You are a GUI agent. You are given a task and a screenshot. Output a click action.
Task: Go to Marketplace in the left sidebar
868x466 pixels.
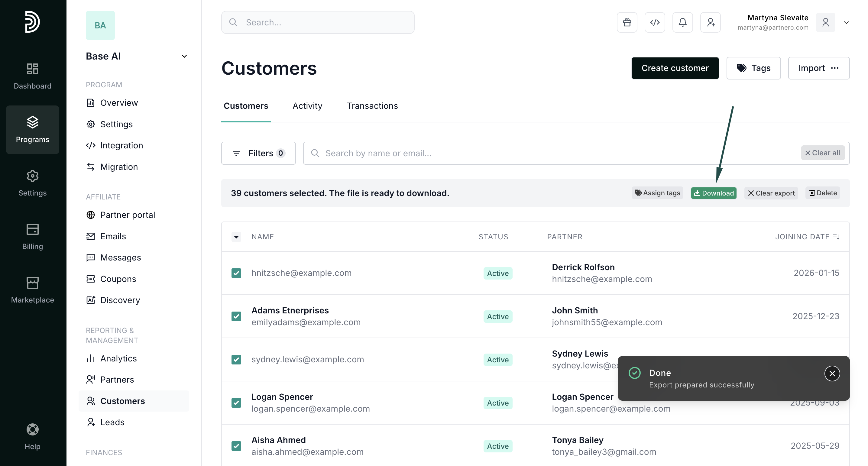coord(32,290)
